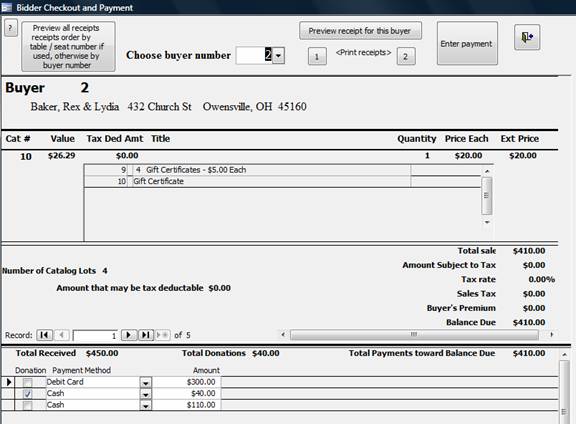Click item list scrollbar down arrow

pyautogui.click(x=487, y=222)
